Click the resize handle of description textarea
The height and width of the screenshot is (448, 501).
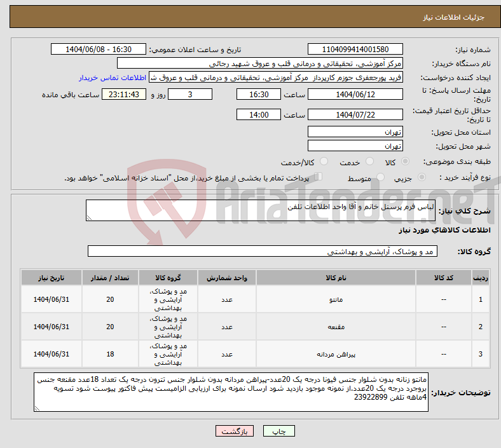[x=89, y=218]
